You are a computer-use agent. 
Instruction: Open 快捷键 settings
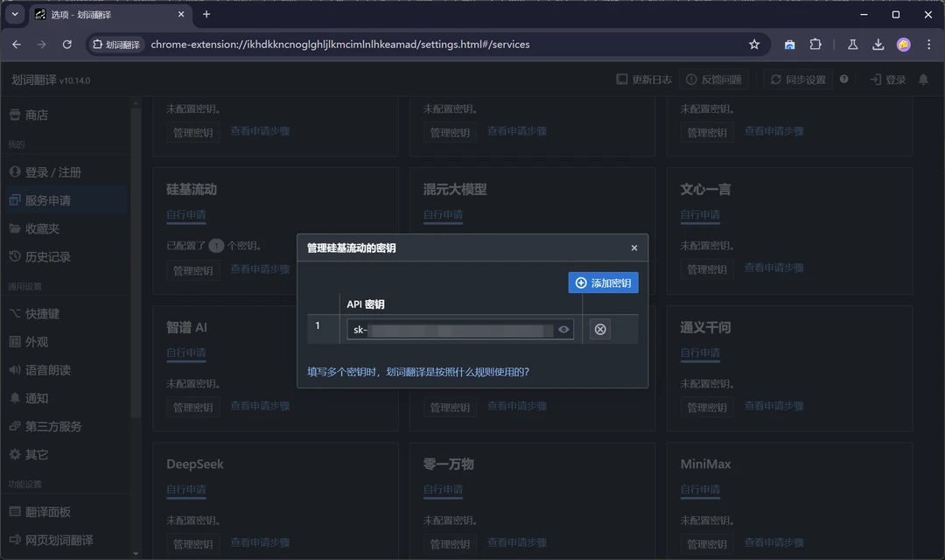[x=65, y=314]
